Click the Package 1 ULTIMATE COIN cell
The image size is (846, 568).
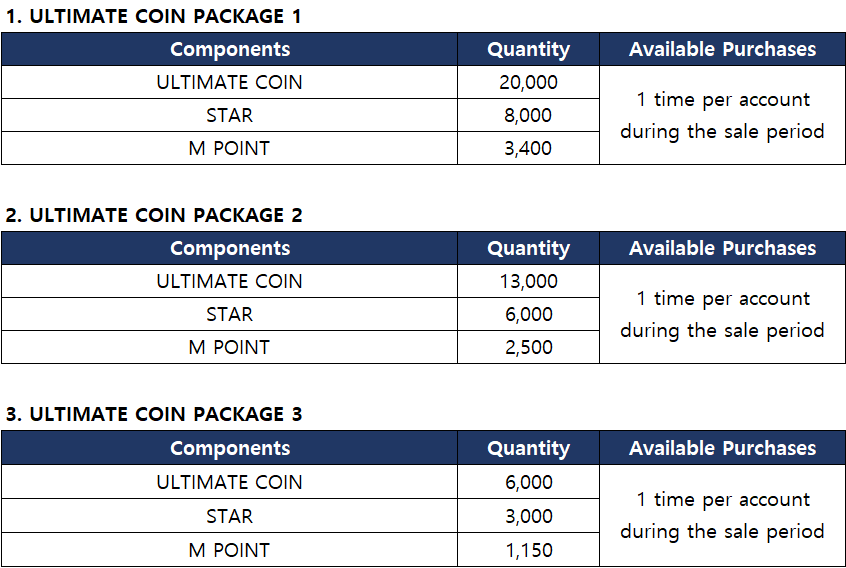coord(229,82)
